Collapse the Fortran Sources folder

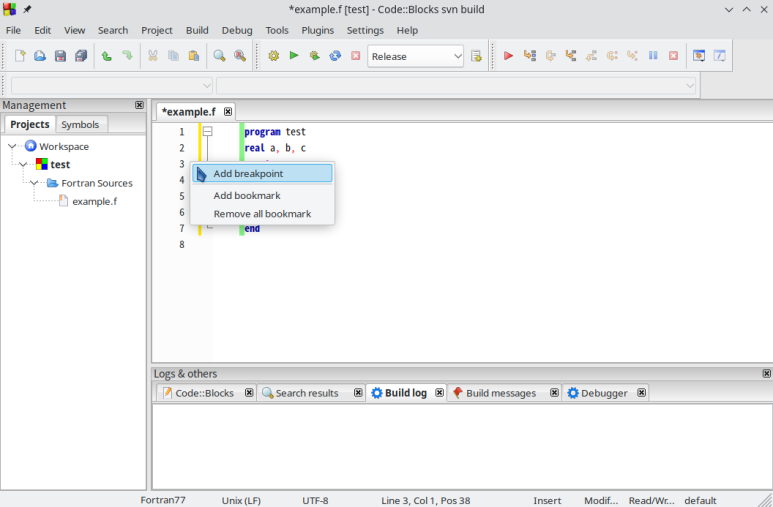click(x=34, y=183)
